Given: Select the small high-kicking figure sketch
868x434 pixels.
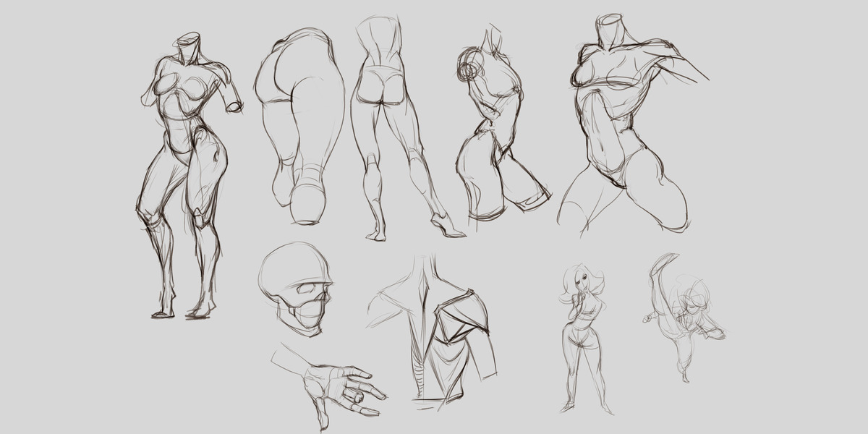Looking at the screenshot, I should pyautogui.click(x=683, y=316).
